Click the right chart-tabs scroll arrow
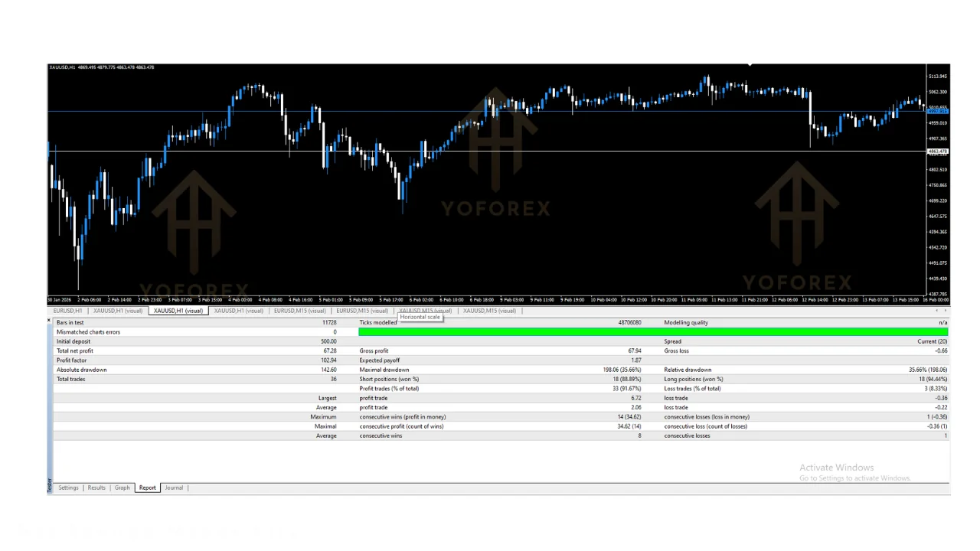Viewport: 980px width, 551px height. click(x=946, y=311)
